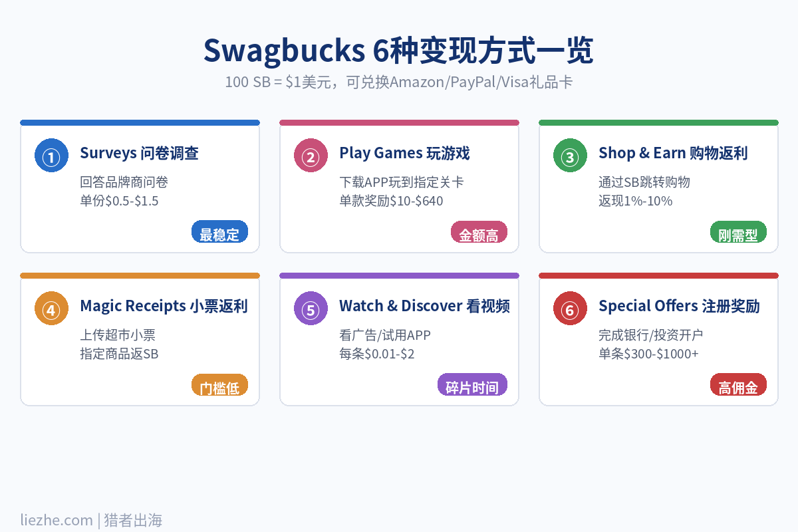Click the pink circled number 2 icon
Screen dimensions: 798x532
(311, 156)
